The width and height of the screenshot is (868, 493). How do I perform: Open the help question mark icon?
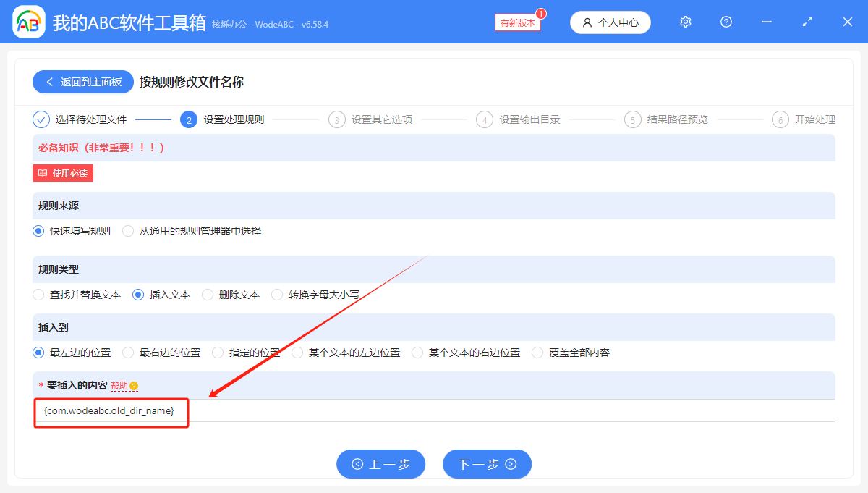(726, 22)
